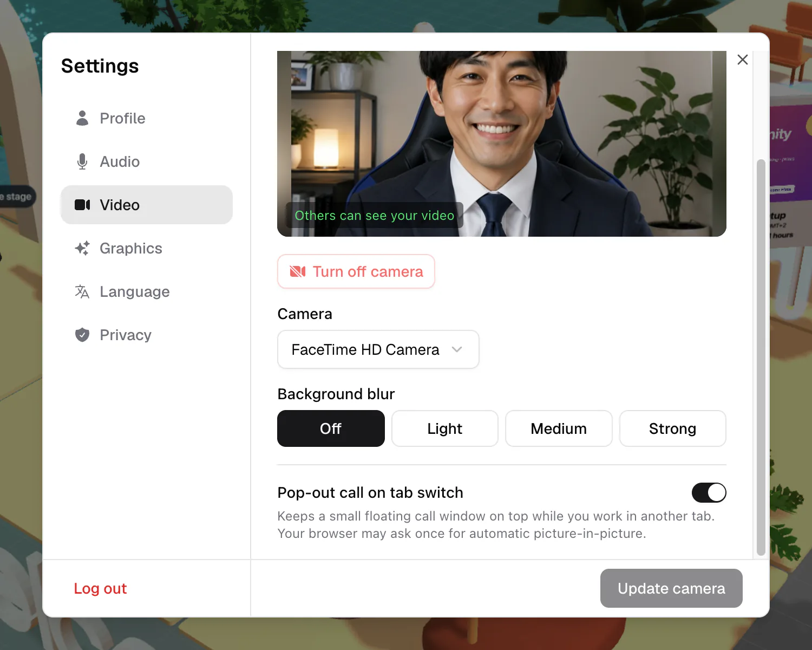Click the Camera section label
Screen dimensions: 812x650
[305, 314]
